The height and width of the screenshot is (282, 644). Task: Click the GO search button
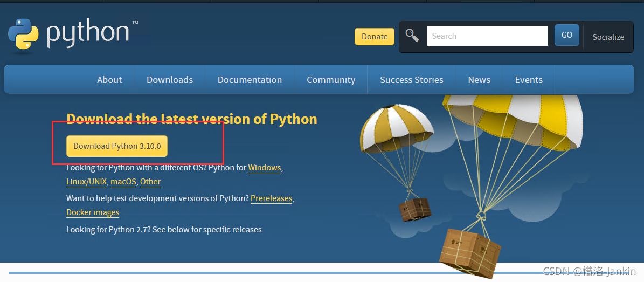click(x=567, y=35)
